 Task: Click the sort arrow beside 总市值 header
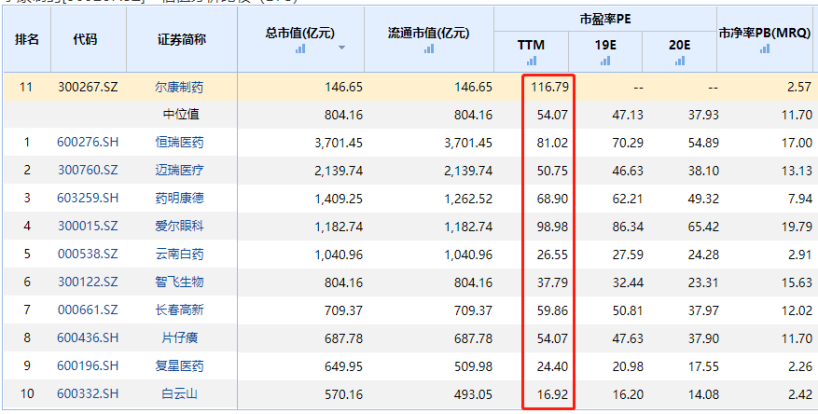[342, 48]
